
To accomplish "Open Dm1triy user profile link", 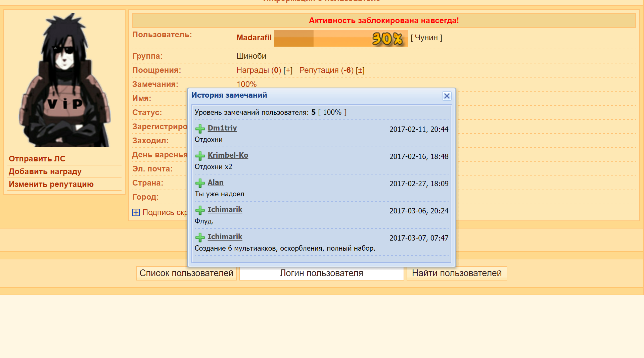I will click(x=222, y=128).
